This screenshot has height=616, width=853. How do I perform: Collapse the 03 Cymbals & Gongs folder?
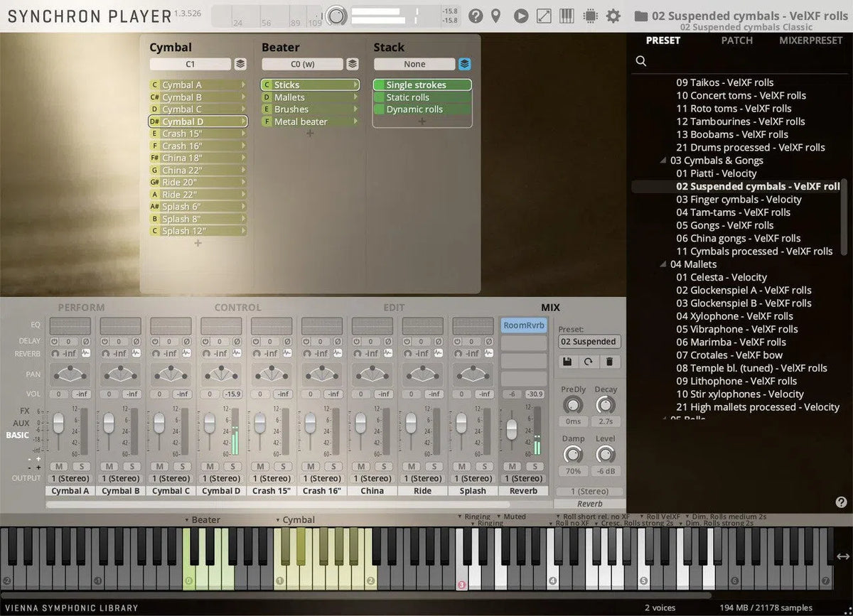click(664, 161)
